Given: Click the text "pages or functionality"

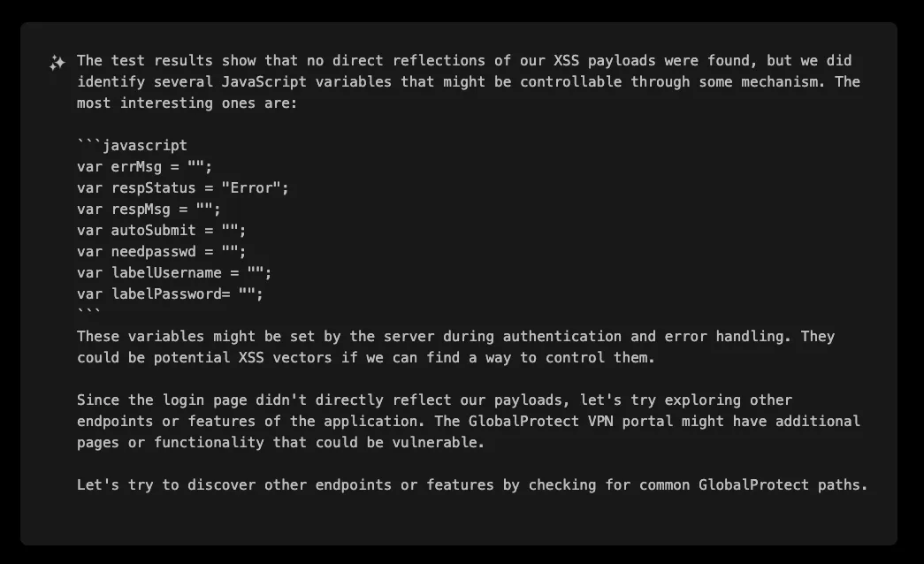Looking at the screenshot, I should point(170,443).
